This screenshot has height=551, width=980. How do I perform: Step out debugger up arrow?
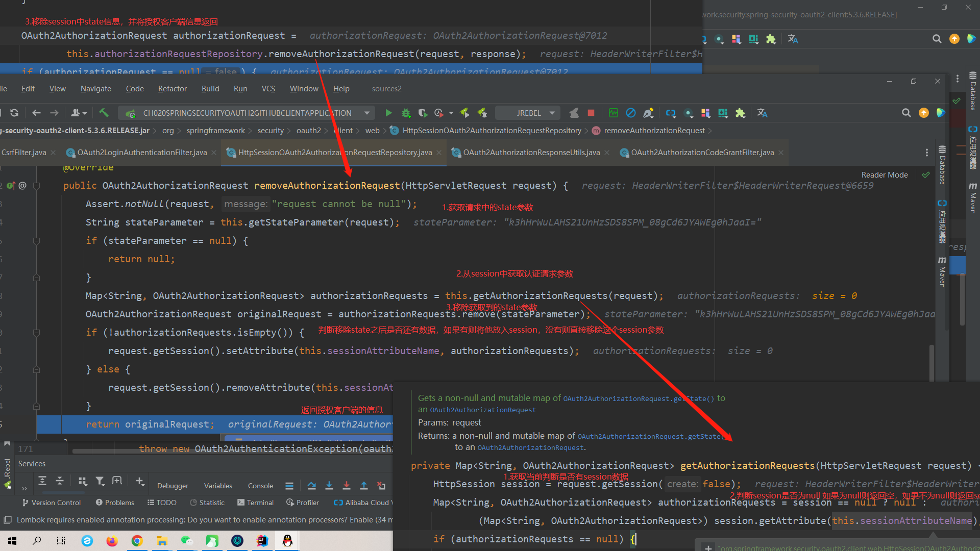tap(364, 486)
